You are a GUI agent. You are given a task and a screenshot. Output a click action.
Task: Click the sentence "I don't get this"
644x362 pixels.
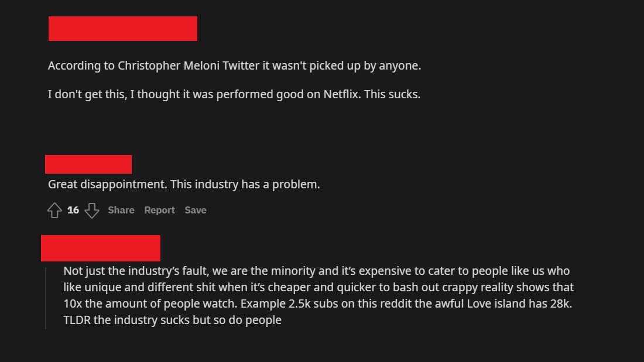coord(234,94)
